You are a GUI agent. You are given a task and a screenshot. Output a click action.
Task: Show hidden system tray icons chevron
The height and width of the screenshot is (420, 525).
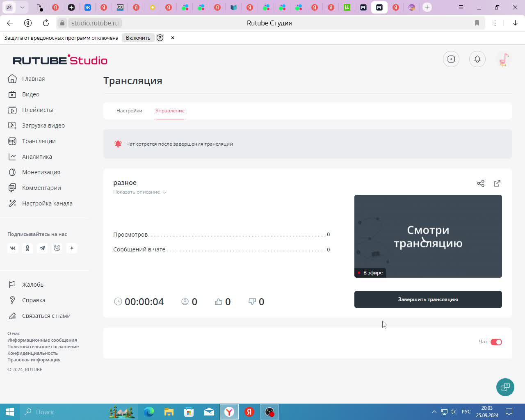[x=434, y=412]
